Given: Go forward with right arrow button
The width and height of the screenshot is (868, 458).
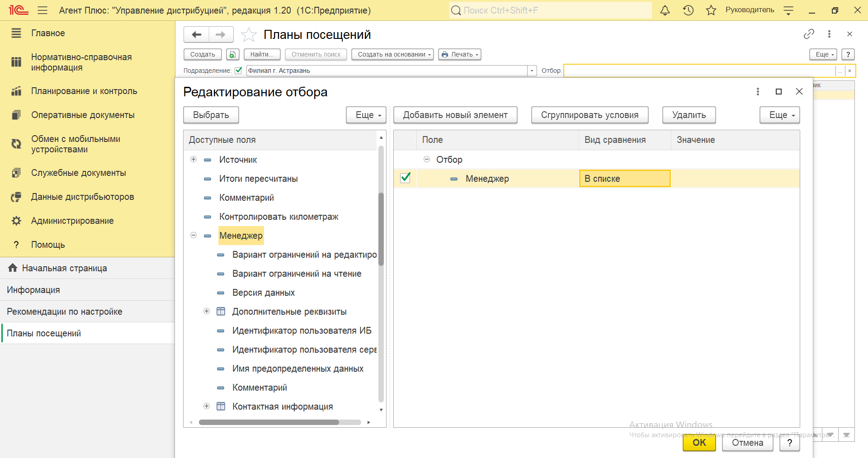Looking at the screenshot, I should pos(221,34).
